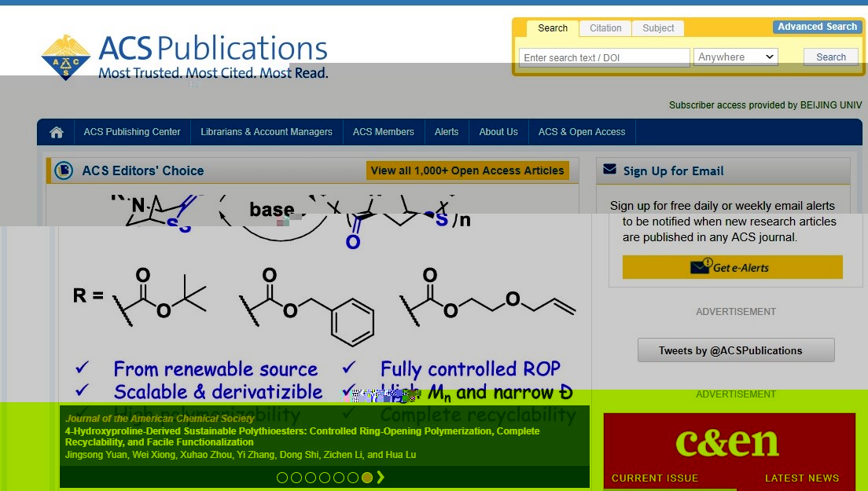The image size is (868, 491).
Task: Click Journal of the American Chemical Society
Action: point(160,419)
